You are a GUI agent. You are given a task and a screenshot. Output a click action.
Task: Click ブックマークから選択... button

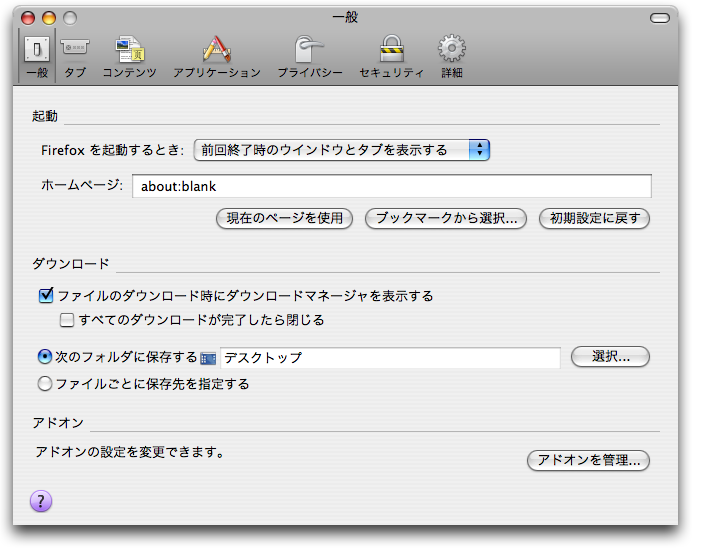pos(445,218)
